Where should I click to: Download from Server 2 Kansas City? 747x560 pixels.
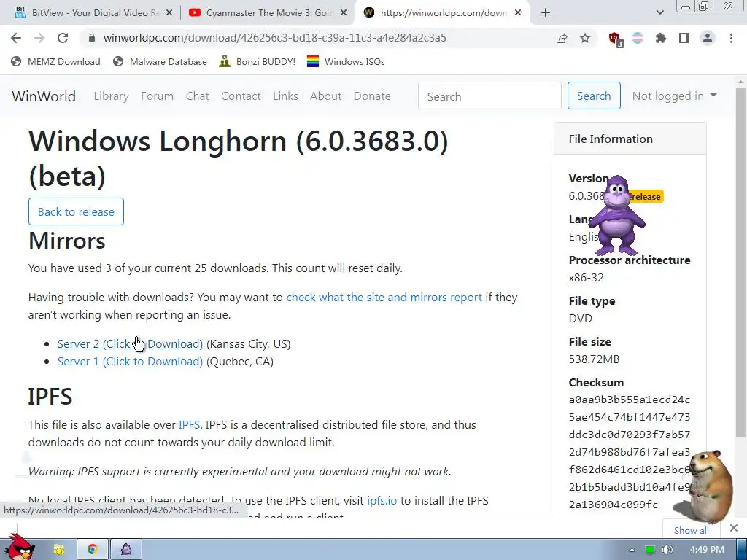pyautogui.click(x=130, y=344)
